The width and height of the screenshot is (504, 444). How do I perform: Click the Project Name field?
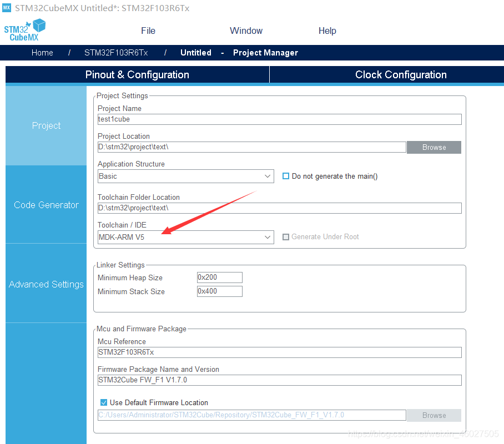click(279, 119)
